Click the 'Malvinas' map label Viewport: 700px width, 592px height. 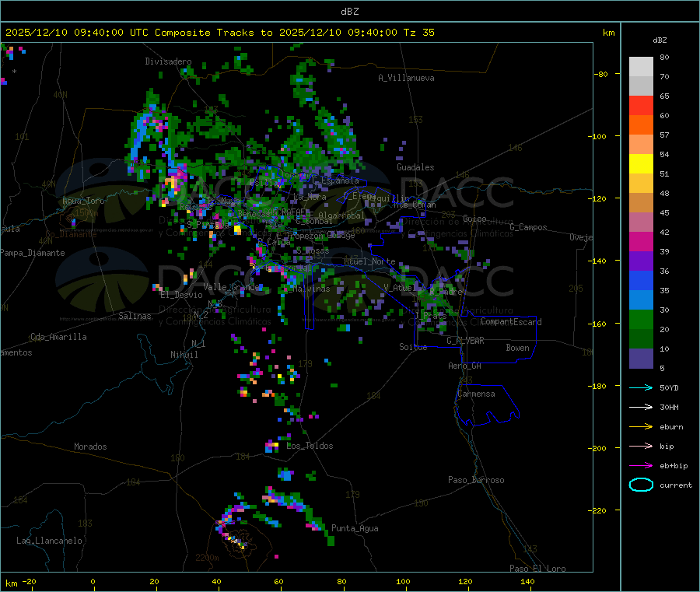point(312,289)
